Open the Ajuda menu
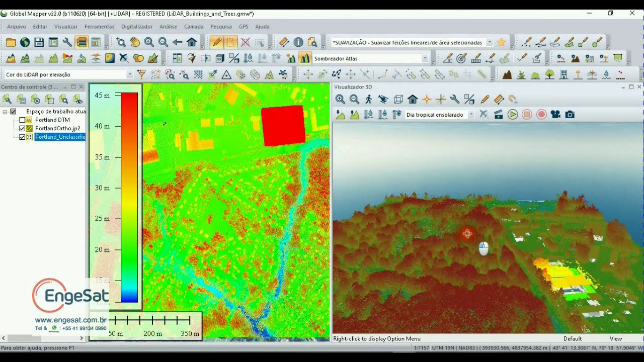The image size is (644, 362). (x=262, y=27)
